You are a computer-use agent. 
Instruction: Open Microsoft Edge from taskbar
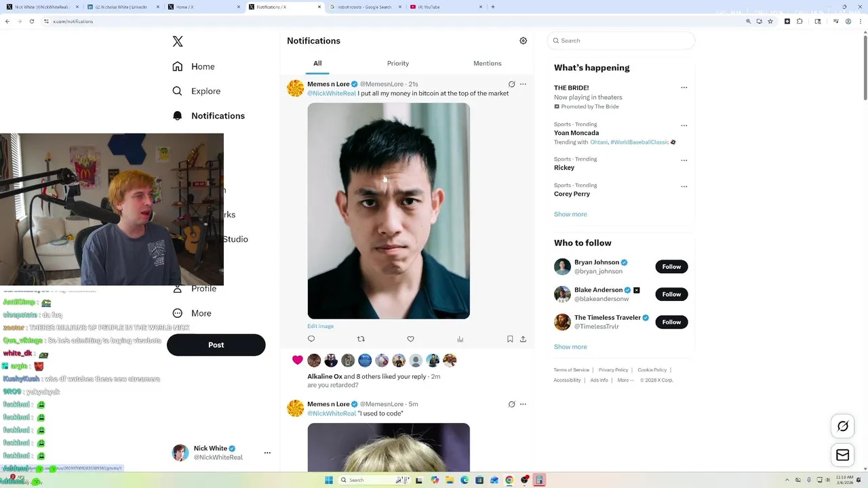pyautogui.click(x=465, y=480)
